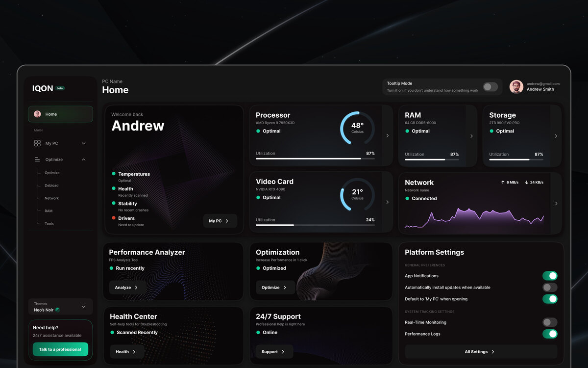Click the network download speed indicator

tap(534, 182)
